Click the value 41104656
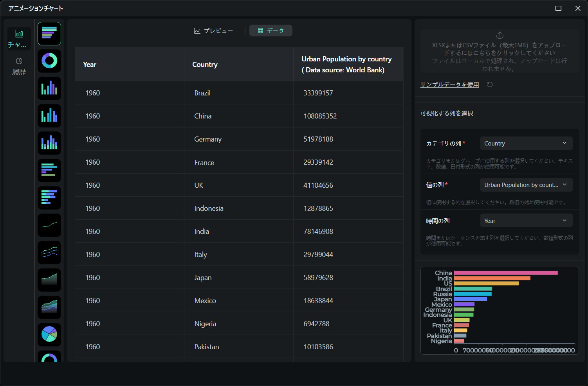This screenshot has height=386, width=588. pos(318,185)
